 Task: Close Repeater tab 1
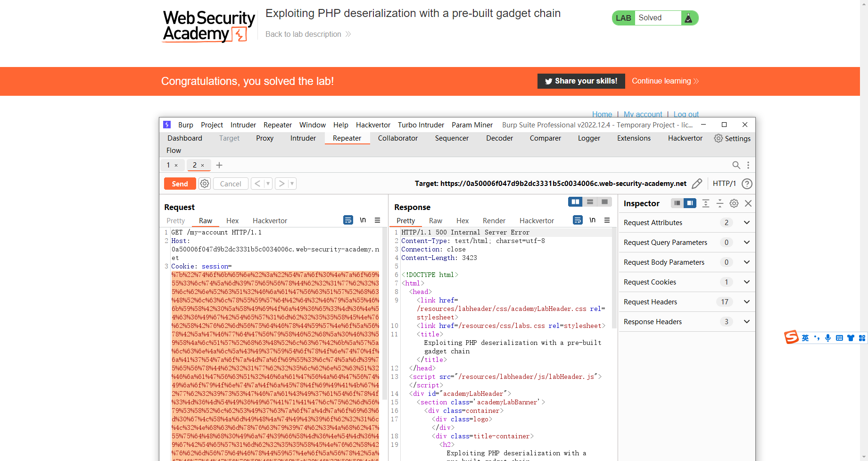tap(176, 166)
